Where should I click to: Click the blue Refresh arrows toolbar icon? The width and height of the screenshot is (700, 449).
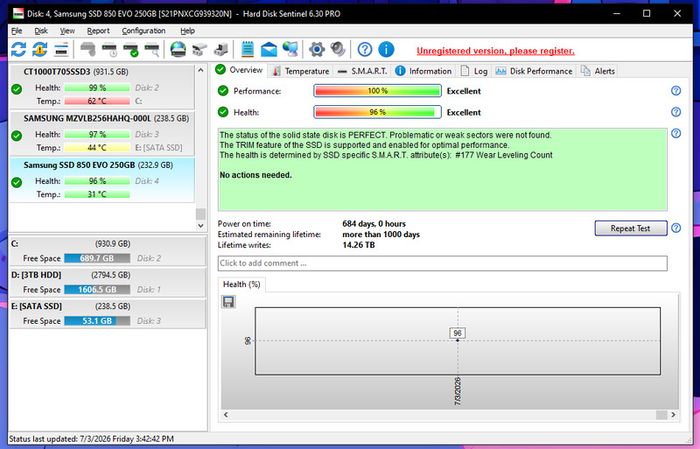(x=18, y=49)
